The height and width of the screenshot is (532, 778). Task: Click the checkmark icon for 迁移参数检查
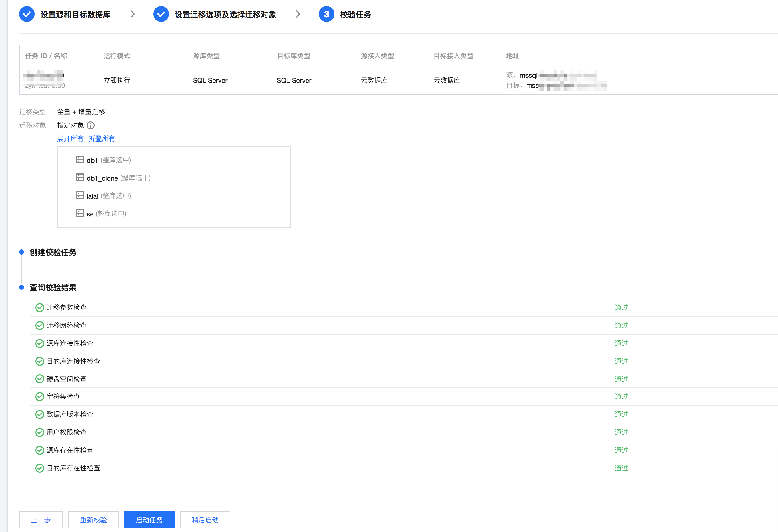[x=39, y=308]
